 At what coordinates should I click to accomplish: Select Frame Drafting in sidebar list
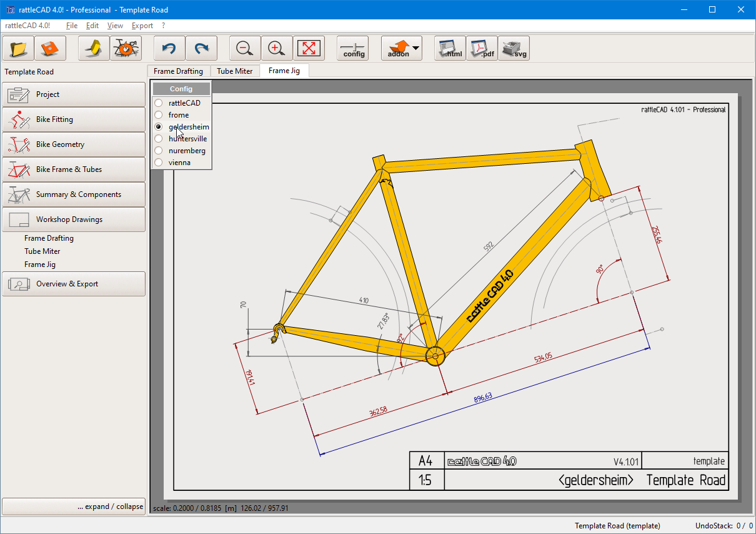click(x=49, y=238)
